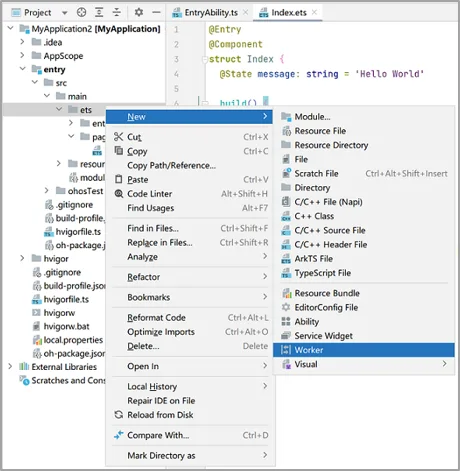Viewport: 460px width, 471px height.
Task: Expand the AppScope folder
Action: pos(22,55)
